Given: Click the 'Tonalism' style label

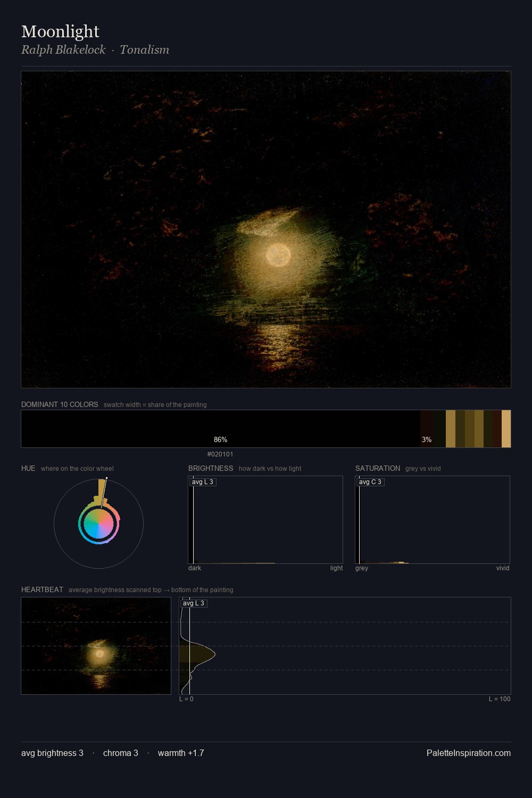Looking at the screenshot, I should 144,49.
